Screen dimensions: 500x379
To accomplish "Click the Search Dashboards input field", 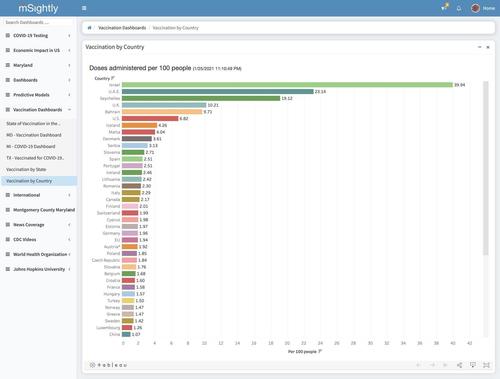I will coord(38,22).
